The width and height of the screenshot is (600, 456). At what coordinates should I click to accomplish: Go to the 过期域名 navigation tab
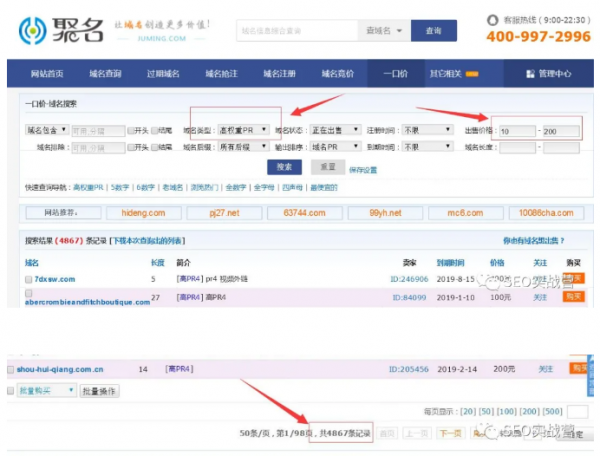coord(164,74)
